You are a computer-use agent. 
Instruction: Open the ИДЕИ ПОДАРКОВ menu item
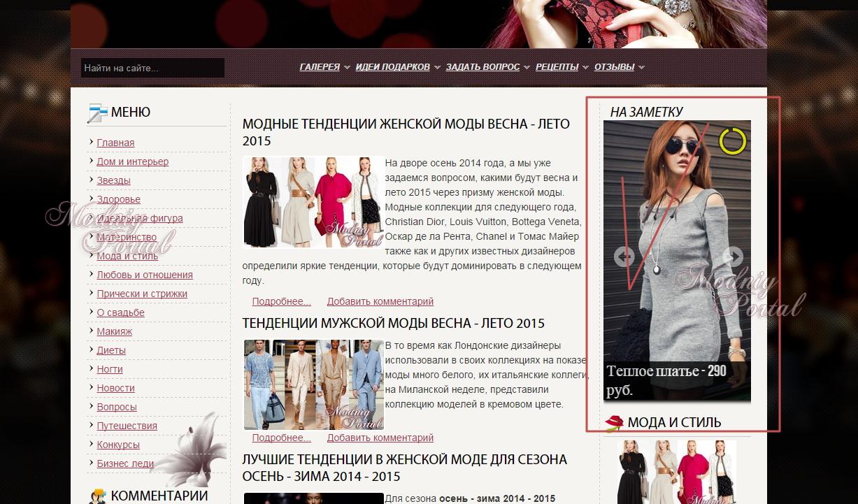pos(392,67)
